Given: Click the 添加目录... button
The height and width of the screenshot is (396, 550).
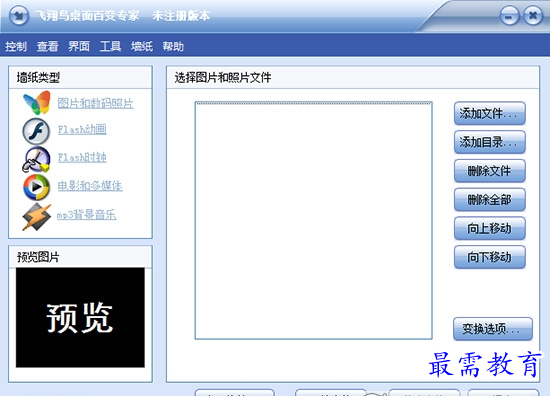Looking at the screenshot, I should [x=490, y=142].
